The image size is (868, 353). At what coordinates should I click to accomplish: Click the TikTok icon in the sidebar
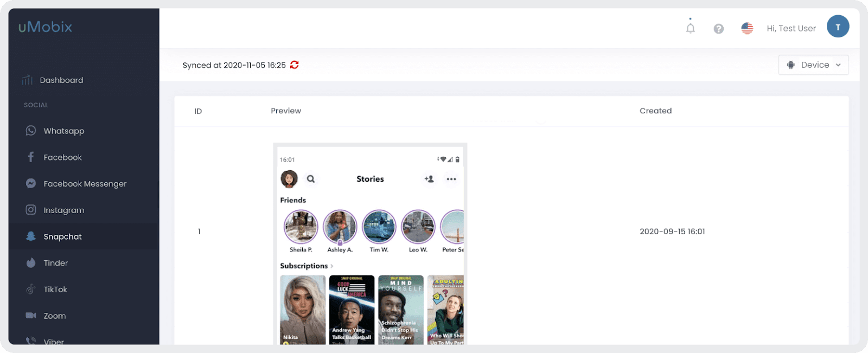(31, 289)
